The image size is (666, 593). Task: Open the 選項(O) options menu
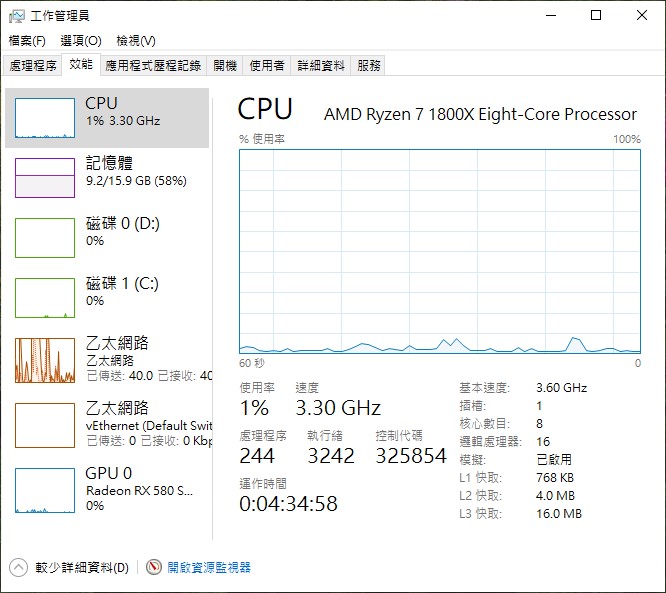point(81,41)
